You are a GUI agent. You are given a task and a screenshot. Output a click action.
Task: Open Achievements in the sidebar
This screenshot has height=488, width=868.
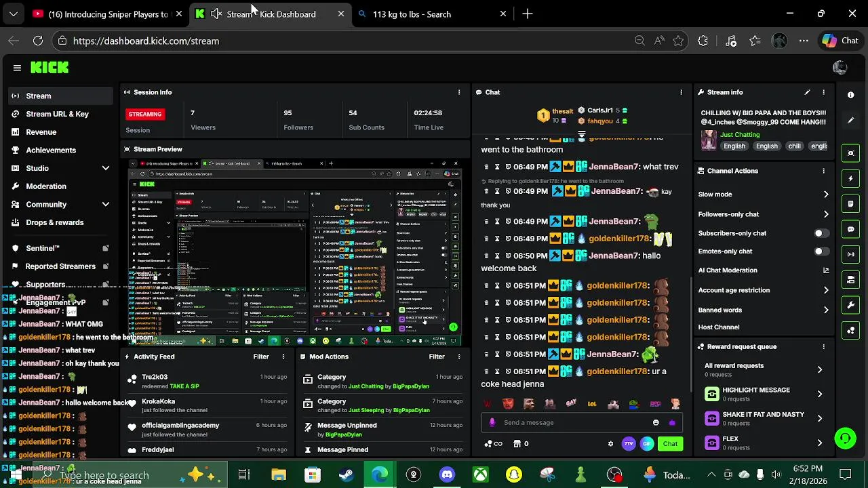click(61, 150)
